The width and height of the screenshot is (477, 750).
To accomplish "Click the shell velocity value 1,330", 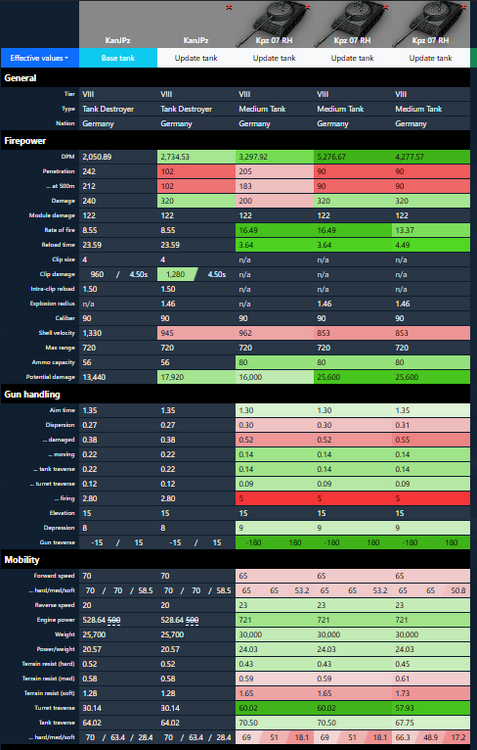I will point(91,333).
